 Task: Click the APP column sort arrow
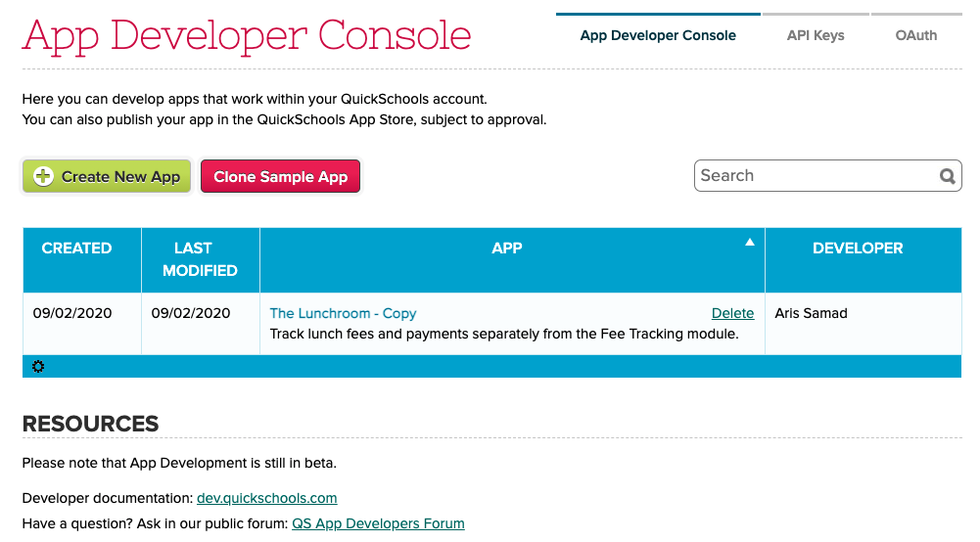pyautogui.click(x=749, y=243)
